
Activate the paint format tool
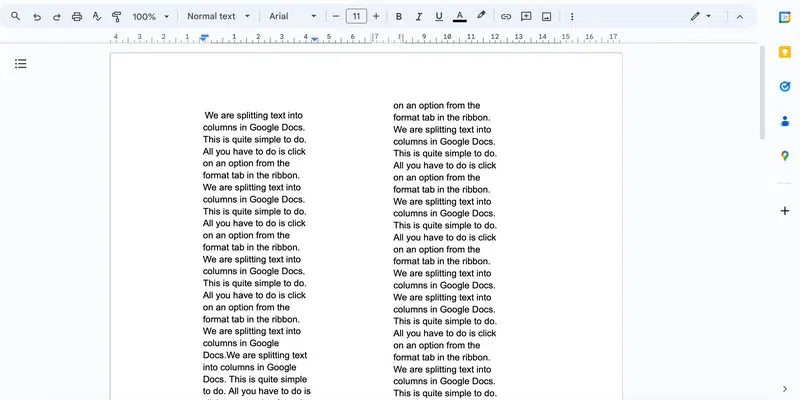coord(116,16)
